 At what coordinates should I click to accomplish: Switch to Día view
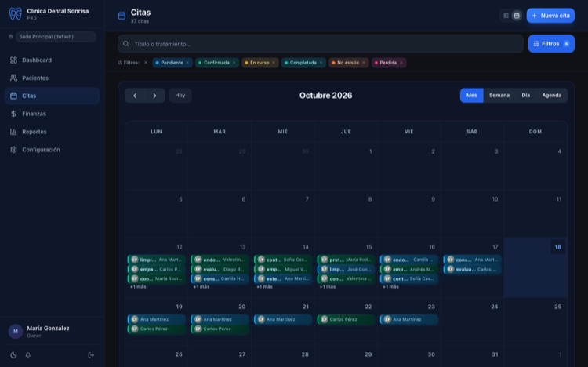526,96
